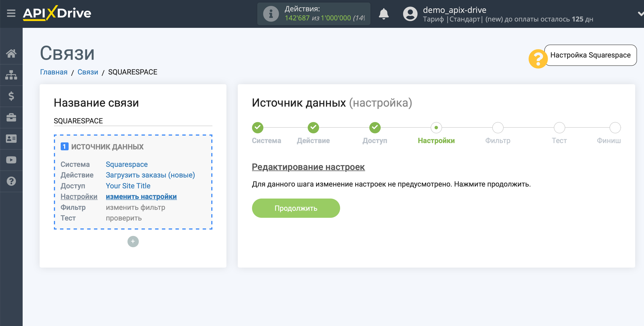
Task: Click the Финиш step label
Action: coord(609,141)
